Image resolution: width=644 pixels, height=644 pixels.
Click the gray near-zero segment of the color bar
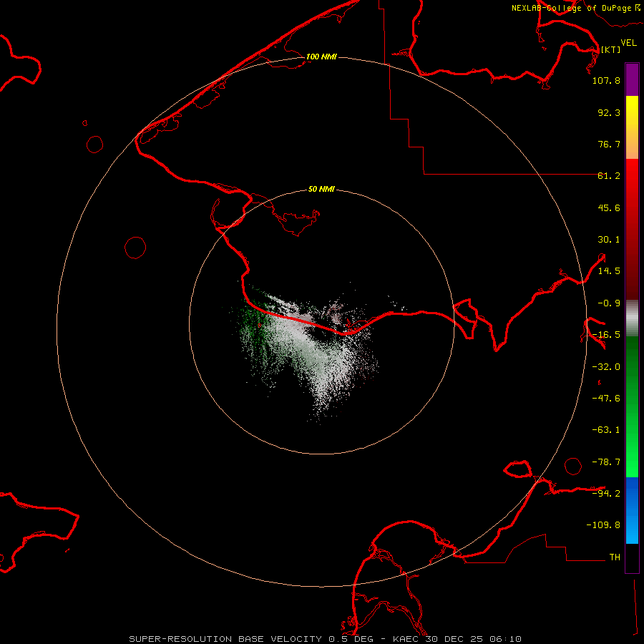tap(632, 318)
